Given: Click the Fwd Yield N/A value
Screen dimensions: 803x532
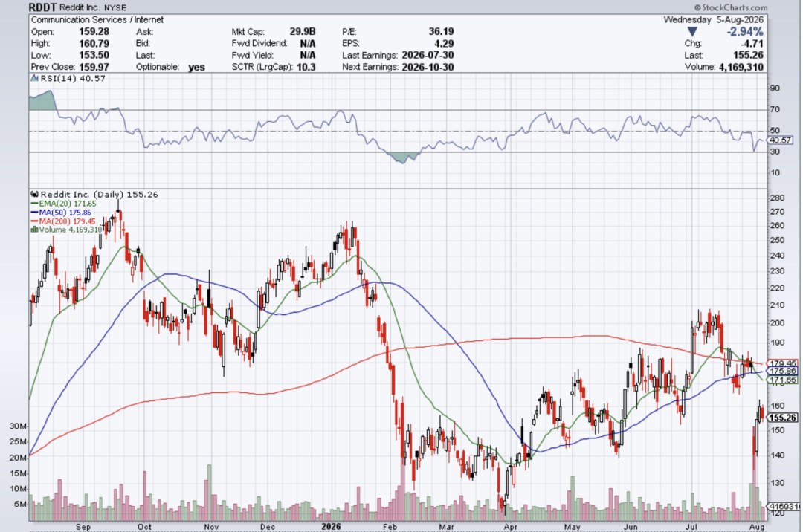Looking at the screenshot, I should coord(308,55).
